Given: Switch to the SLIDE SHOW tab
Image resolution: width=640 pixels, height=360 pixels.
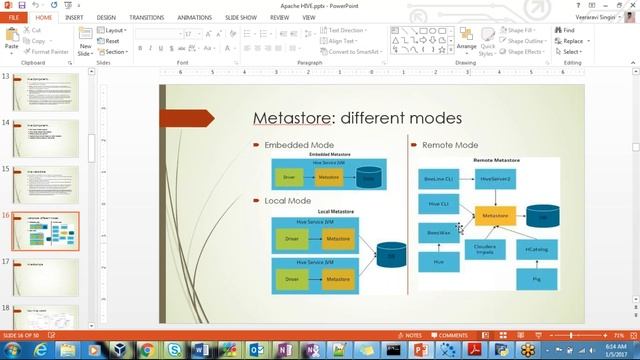Looking at the screenshot, I should tap(241, 18).
